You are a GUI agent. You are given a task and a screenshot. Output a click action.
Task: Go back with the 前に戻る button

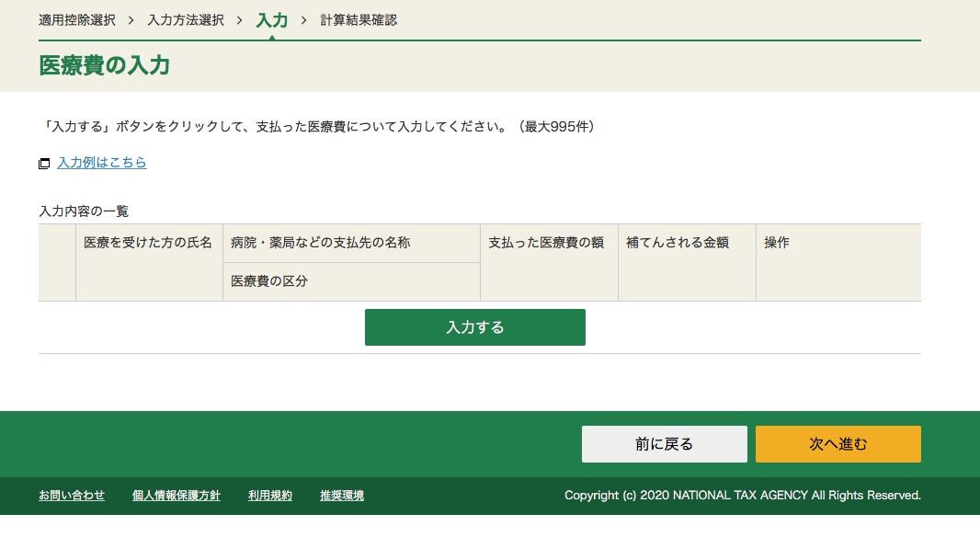664,444
